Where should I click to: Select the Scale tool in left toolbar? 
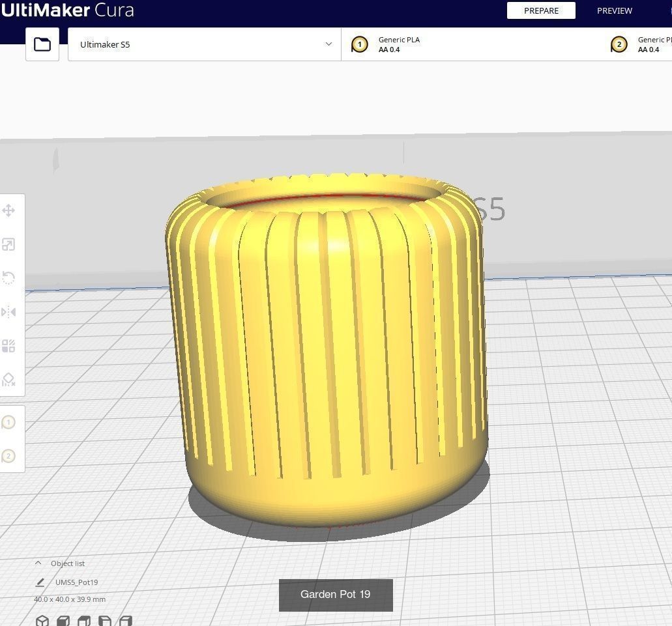[x=8, y=244]
